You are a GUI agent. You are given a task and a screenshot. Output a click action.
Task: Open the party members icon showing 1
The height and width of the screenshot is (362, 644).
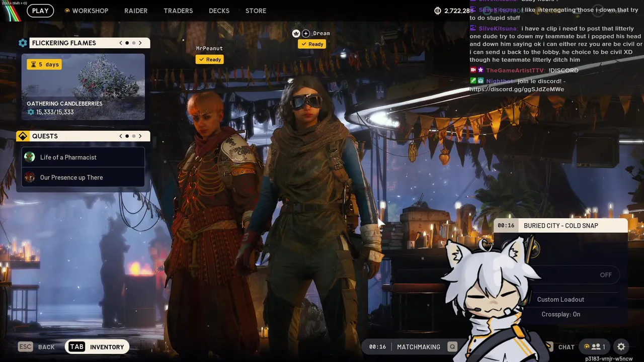594,346
